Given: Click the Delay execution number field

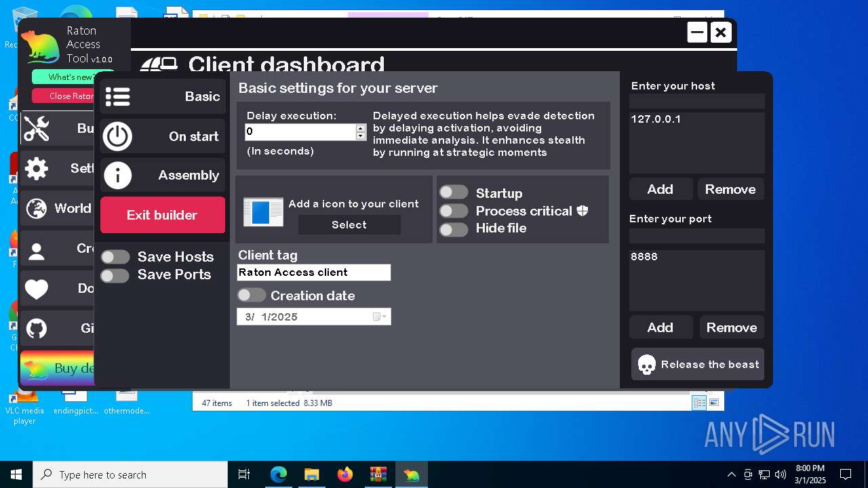Looking at the screenshot, I should (300, 131).
